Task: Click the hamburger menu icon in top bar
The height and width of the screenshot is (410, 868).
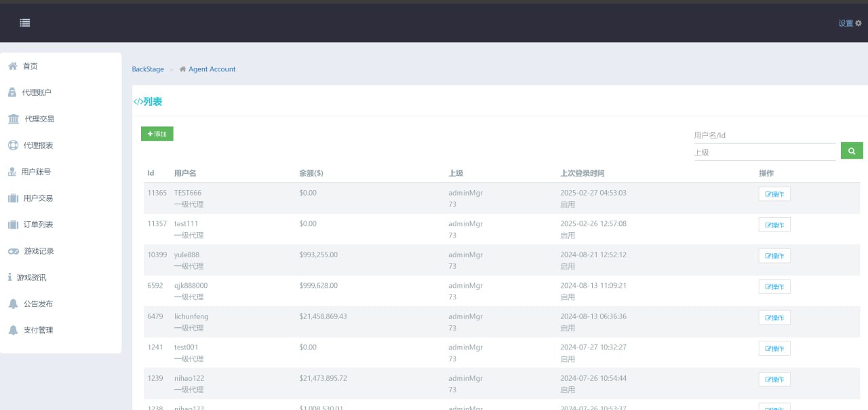Action: coord(25,22)
